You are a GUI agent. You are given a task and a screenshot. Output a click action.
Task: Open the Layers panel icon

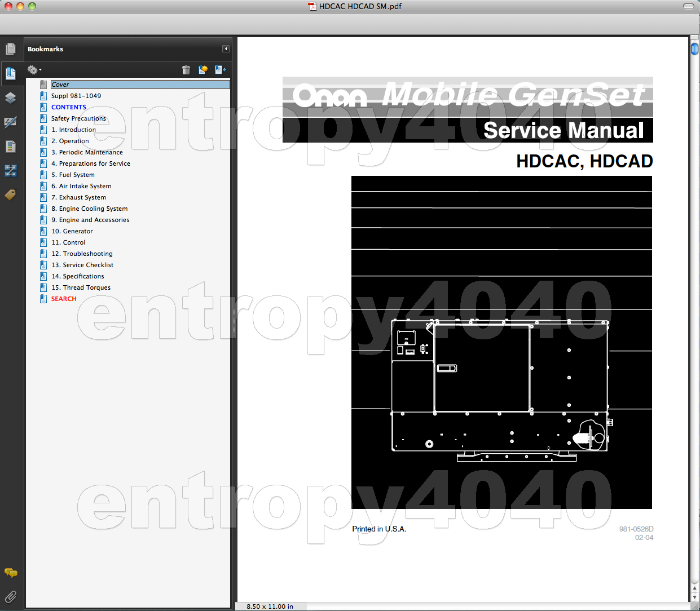[10, 98]
